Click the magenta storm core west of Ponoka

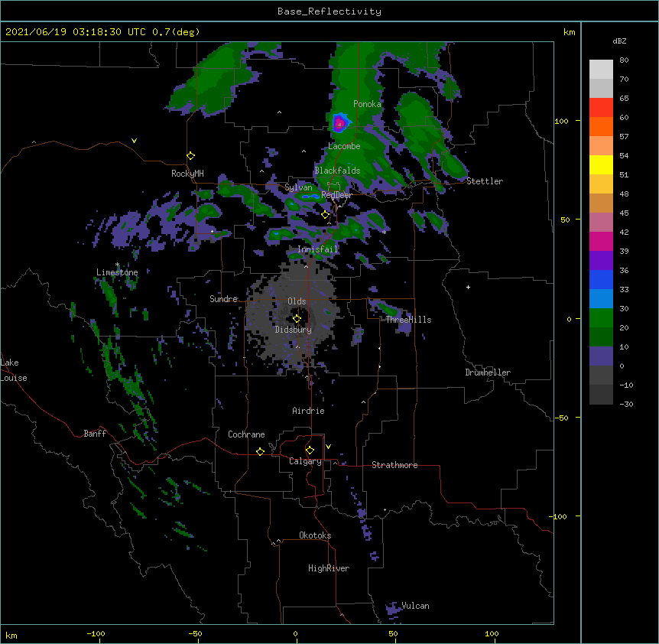(x=339, y=123)
